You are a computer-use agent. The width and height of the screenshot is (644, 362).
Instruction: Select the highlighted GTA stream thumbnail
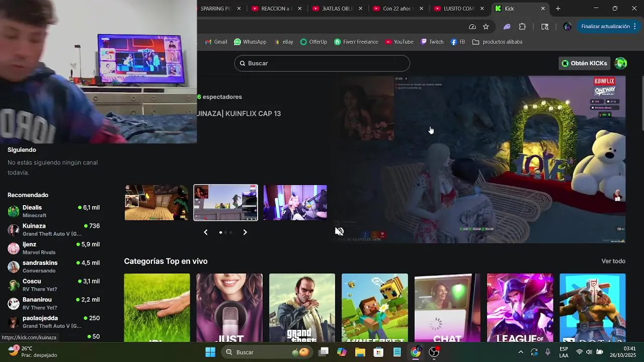[x=225, y=203]
